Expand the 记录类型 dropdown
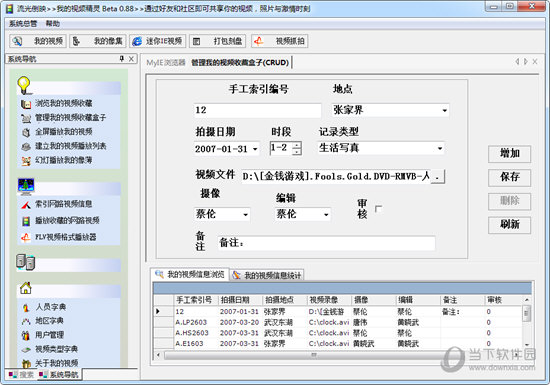The width and height of the screenshot is (550, 385). click(440, 148)
